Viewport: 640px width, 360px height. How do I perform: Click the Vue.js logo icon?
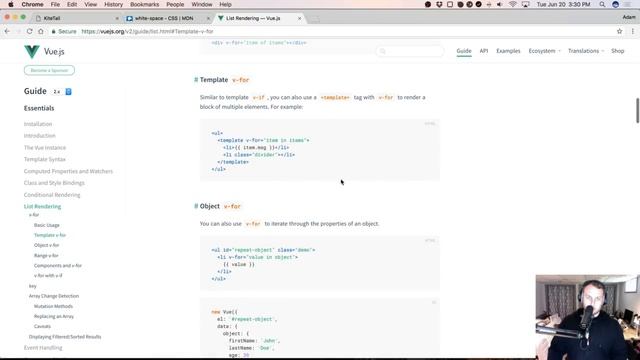pyautogui.click(x=32, y=51)
